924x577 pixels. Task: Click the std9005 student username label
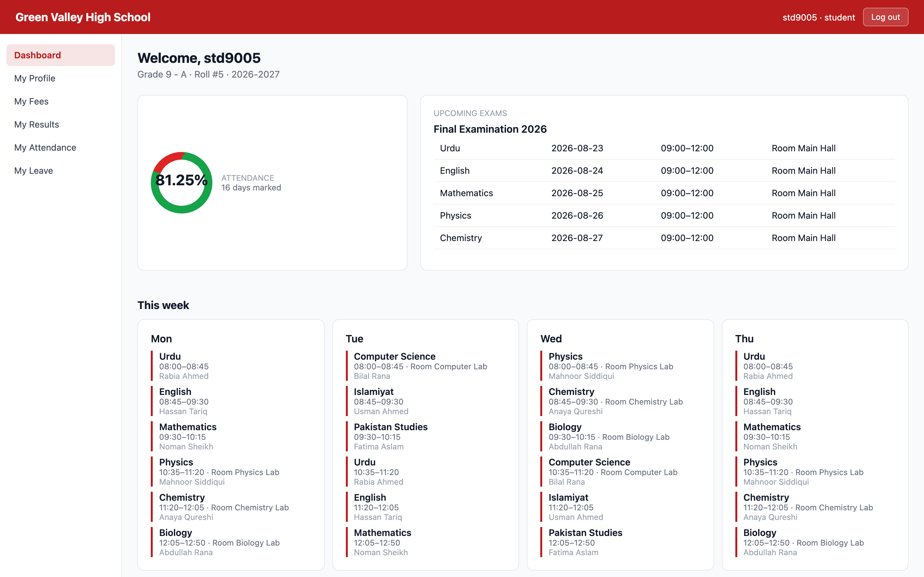819,17
